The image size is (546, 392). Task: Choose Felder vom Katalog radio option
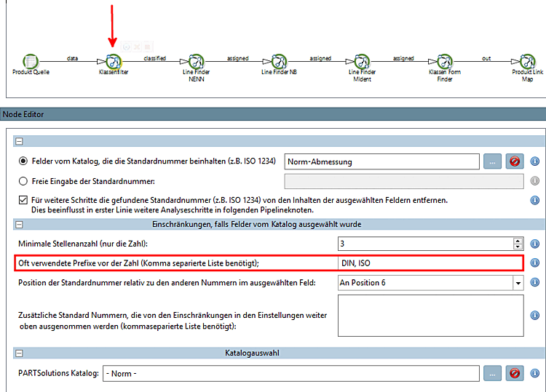[x=23, y=161]
